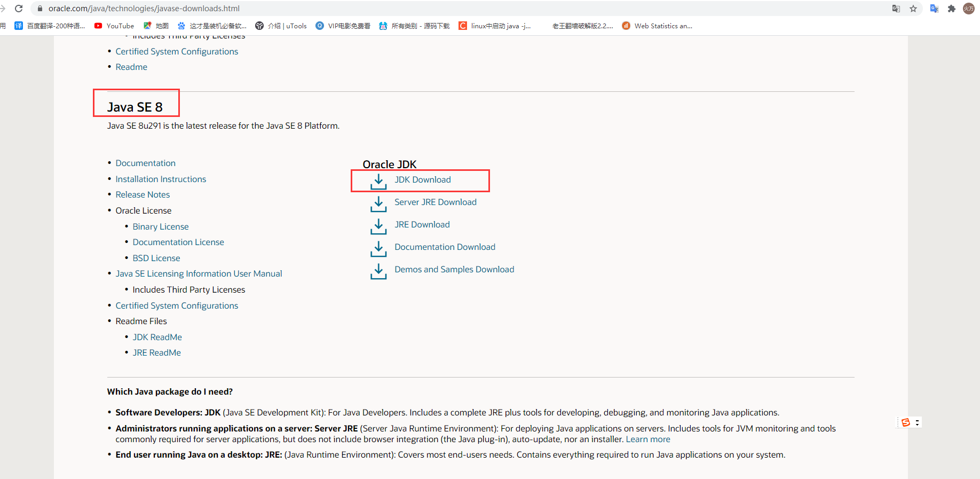Click the Oracle JDK heading

(390, 164)
